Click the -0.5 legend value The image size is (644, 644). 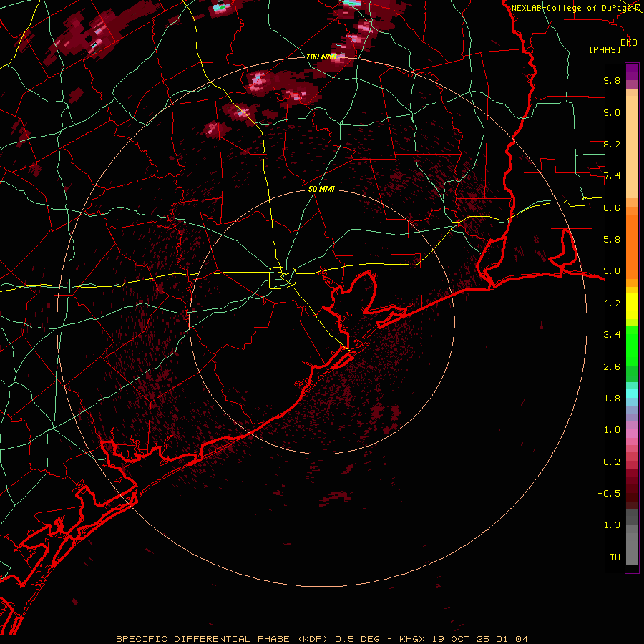tap(609, 494)
